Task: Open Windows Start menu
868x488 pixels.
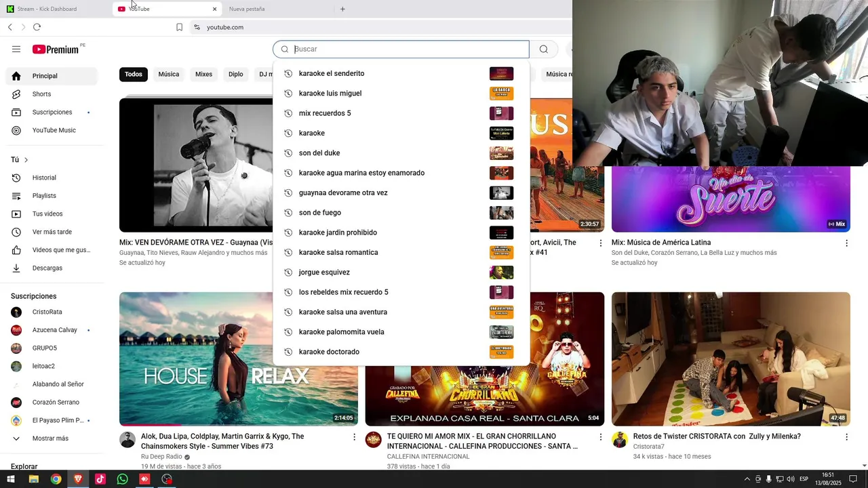Action: (11, 479)
